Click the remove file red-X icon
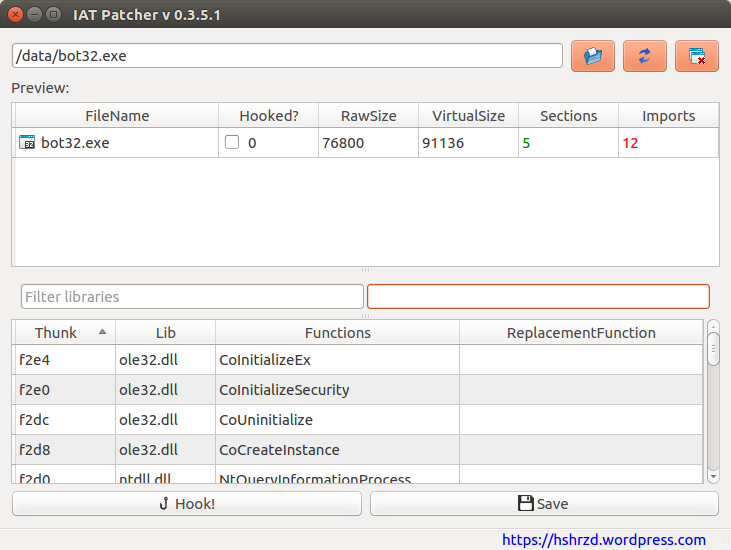This screenshot has height=550, width=731. coord(697,56)
